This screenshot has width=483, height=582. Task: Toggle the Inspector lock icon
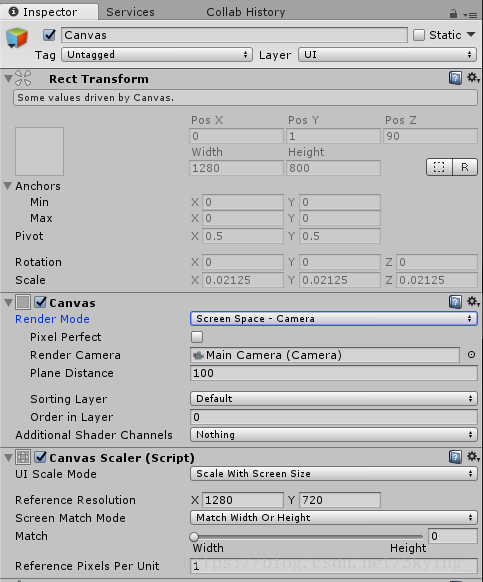click(x=453, y=14)
